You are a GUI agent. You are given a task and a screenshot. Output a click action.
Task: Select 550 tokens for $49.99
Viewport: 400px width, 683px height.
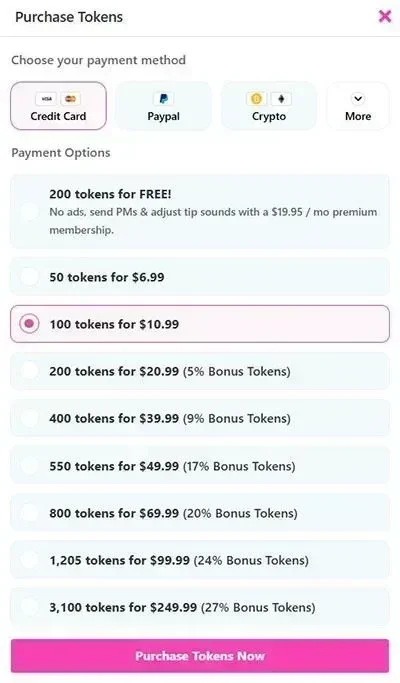200,466
